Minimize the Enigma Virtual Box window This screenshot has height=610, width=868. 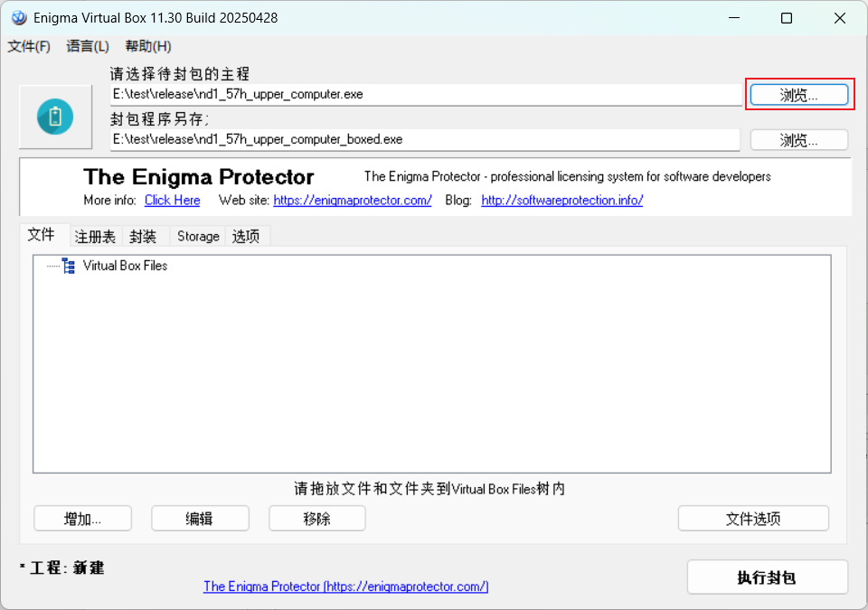click(734, 18)
